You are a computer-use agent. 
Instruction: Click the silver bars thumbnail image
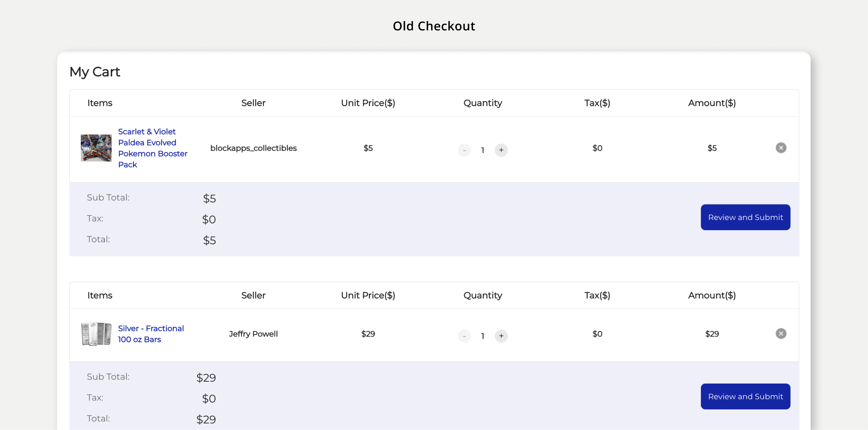pos(96,334)
